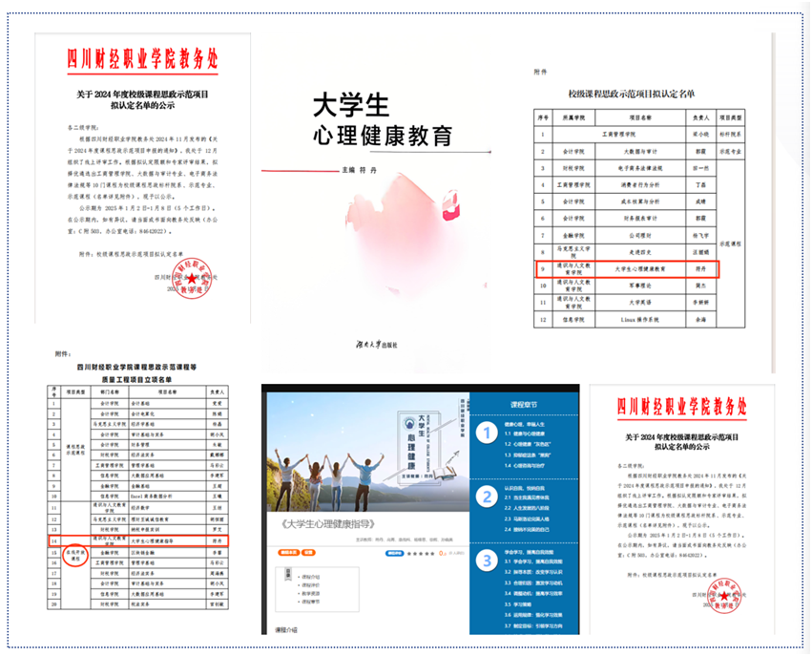Viewport: 812px width, 656px height.
Task: Click the large 心理健康教育 title on book cover
Action: (383, 136)
